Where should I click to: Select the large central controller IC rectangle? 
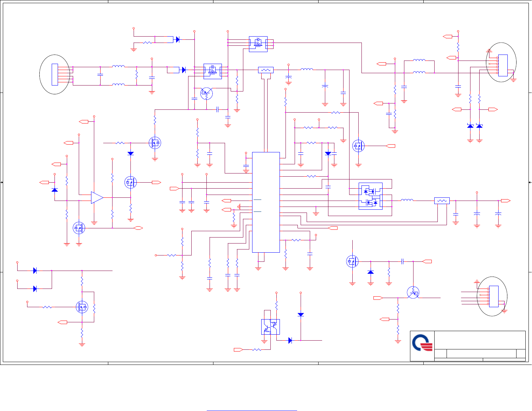(x=266, y=202)
